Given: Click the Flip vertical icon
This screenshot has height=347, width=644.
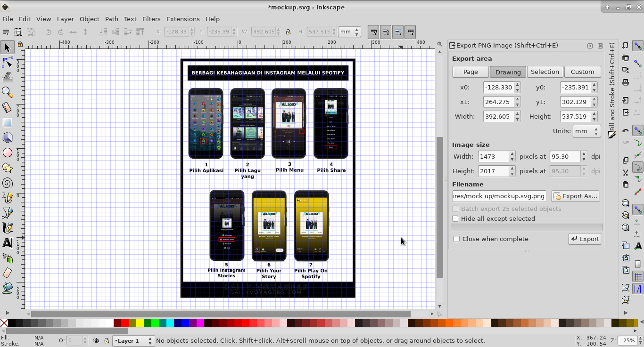Looking at the screenshot, I should click(85, 32).
